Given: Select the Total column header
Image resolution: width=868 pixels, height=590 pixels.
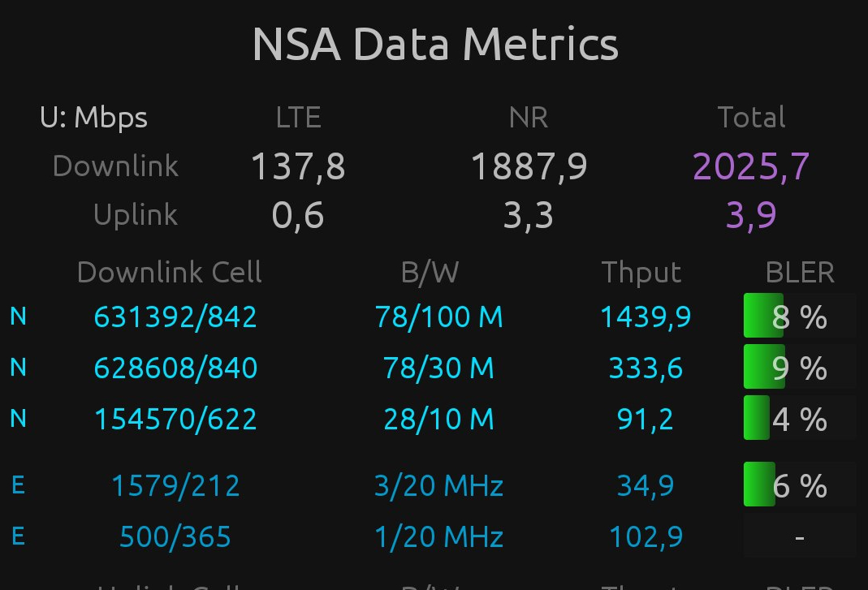Looking at the screenshot, I should [x=751, y=118].
